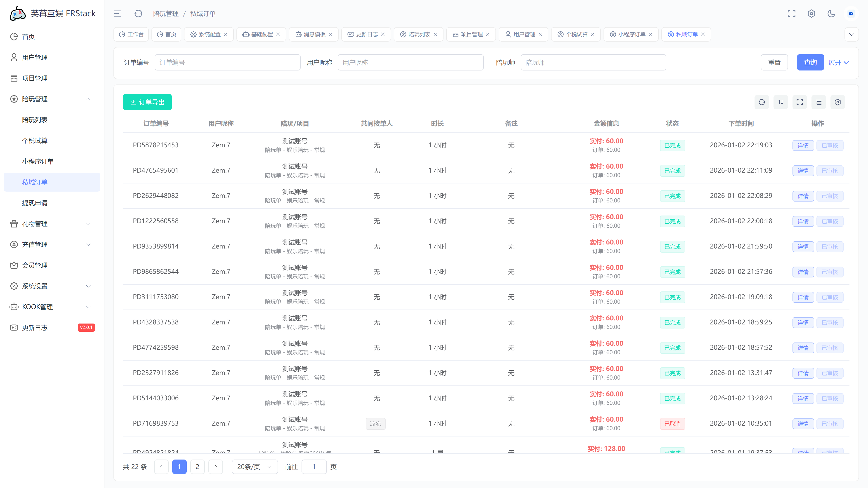Open the theme settings hexagon icon
Screen dimensions: 868x488
click(811, 14)
